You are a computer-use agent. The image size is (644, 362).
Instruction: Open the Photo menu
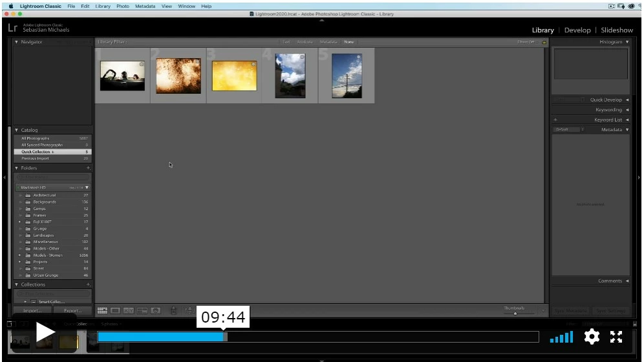[122, 6]
